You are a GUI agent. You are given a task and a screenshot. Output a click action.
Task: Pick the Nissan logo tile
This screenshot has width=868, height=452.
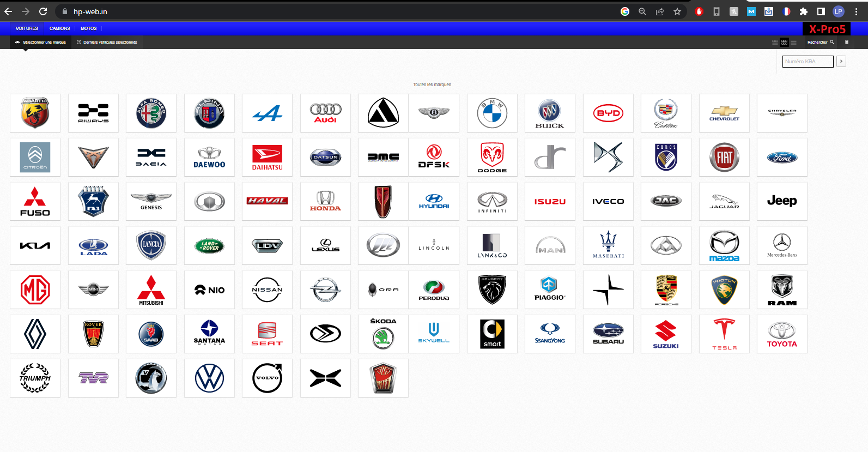pyautogui.click(x=267, y=290)
